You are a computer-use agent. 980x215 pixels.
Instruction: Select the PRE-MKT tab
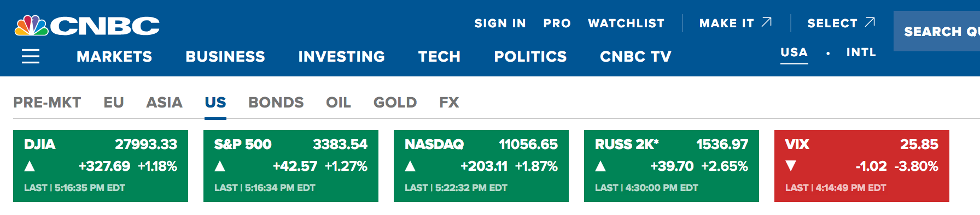47,103
